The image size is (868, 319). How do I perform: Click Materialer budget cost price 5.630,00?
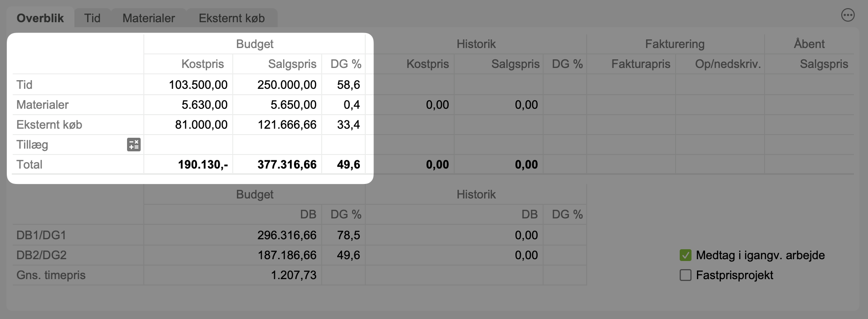pos(204,105)
